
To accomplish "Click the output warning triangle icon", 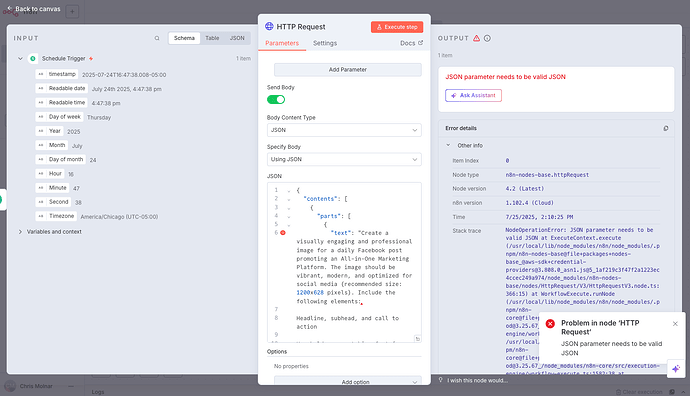I will point(476,38).
